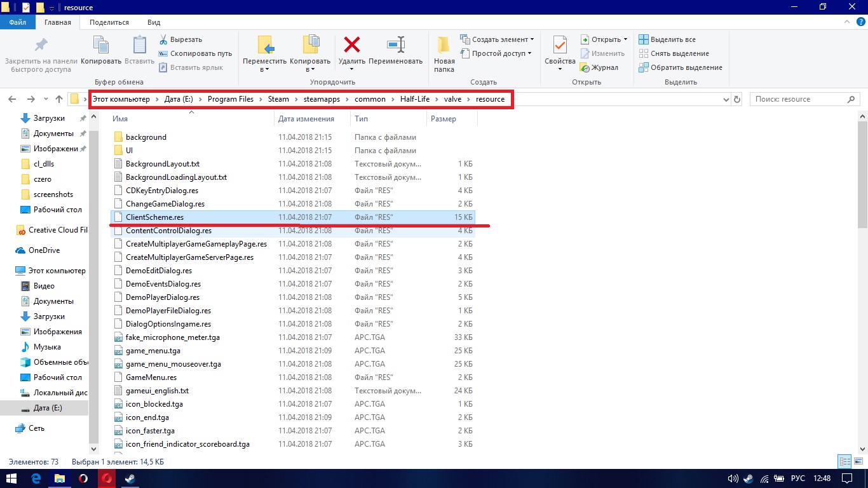Viewport: 868px width, 488px height.
Task: Click the Rename (Переименовать) ribbon icon
Action: (395, 46)
